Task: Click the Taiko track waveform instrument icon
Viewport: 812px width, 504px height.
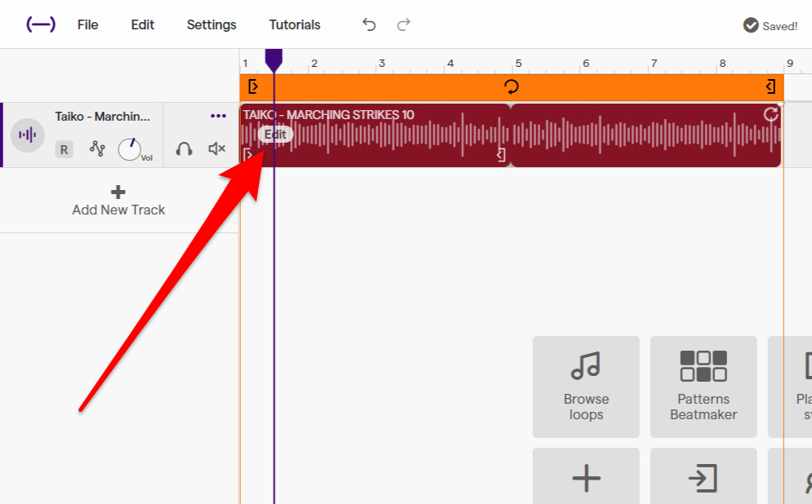Action: pos(28,135)
